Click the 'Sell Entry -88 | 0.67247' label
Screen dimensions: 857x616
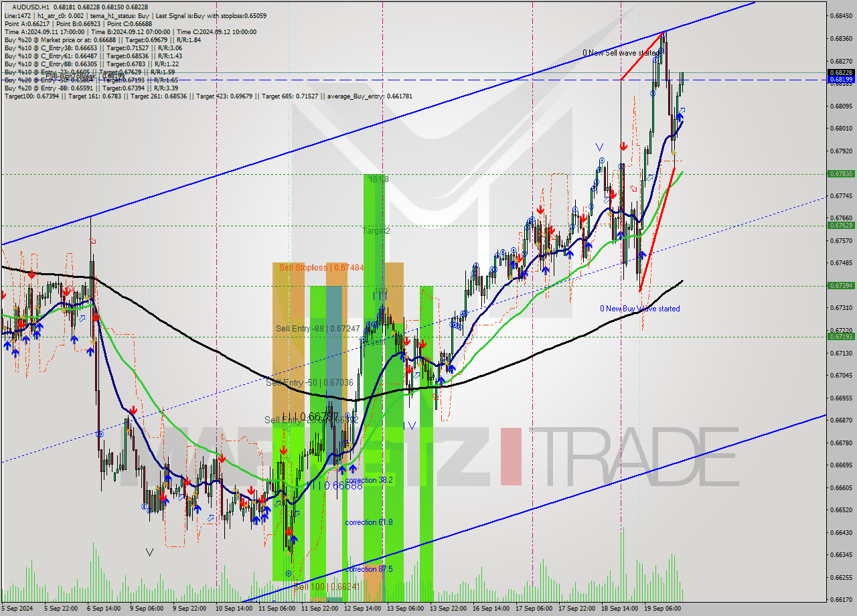coord(318,329)
